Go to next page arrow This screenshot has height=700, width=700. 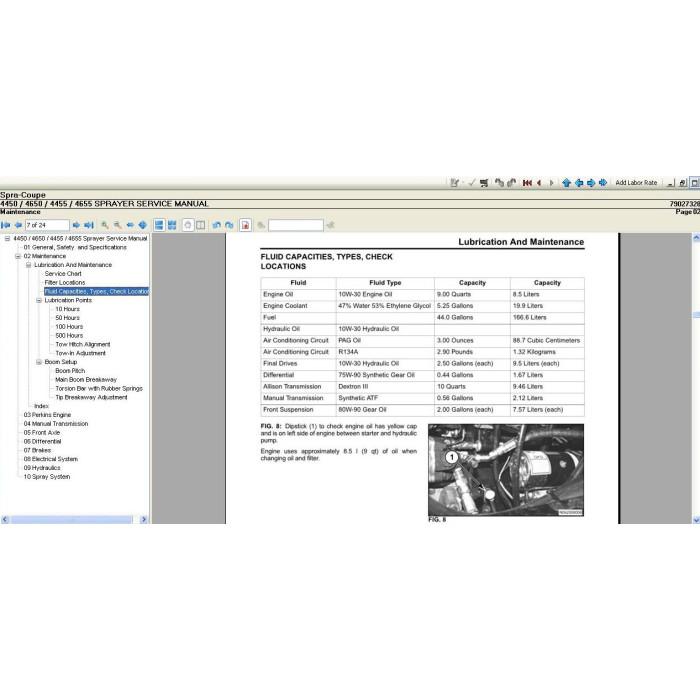coord(76,225)
